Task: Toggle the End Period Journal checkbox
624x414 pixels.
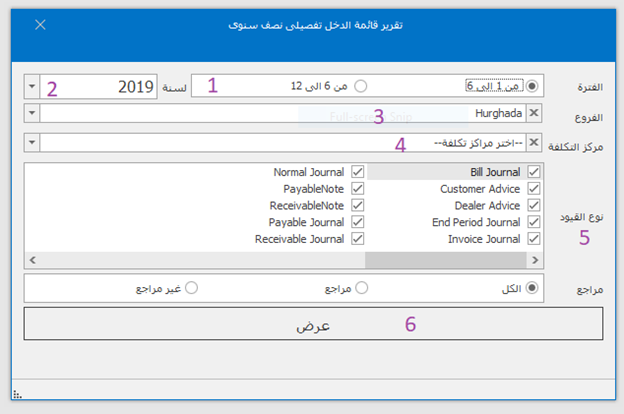Action: point(533,222)
